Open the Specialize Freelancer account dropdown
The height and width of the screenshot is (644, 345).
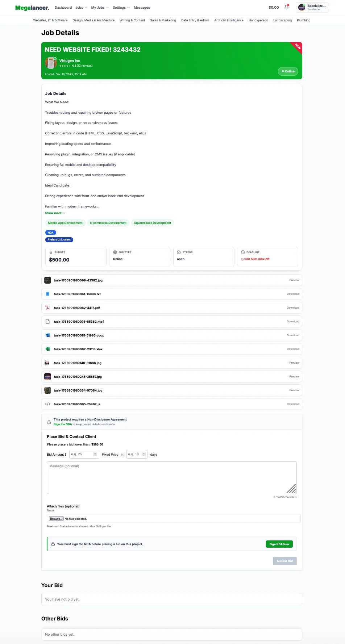click(x=312, y=8)
